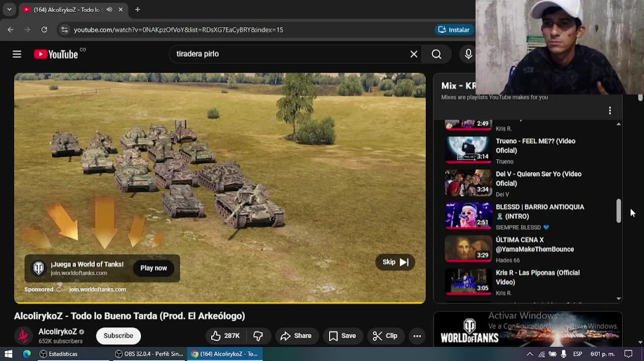644x361 pixels.
Task: Share the video
Action: (296, 336)
